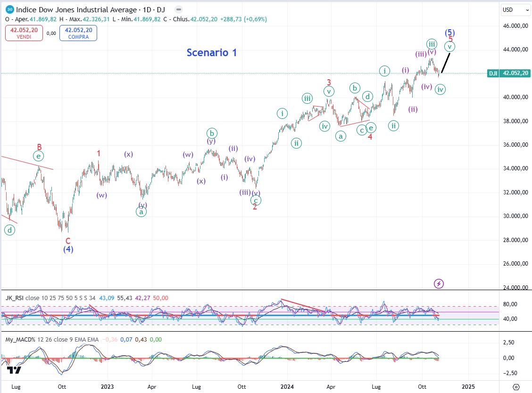Click the 26.000,00 price axis label

[x=515, y=264]
